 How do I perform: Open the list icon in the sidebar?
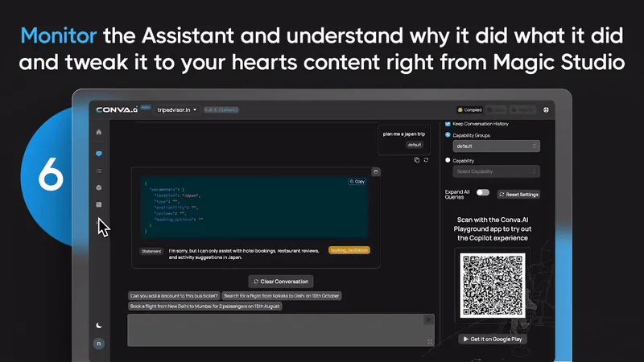click(x=98, y=171)
